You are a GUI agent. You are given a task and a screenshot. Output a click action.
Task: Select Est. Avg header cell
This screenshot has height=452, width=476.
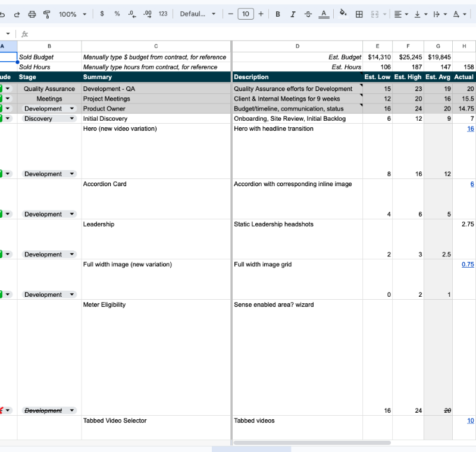438,77
